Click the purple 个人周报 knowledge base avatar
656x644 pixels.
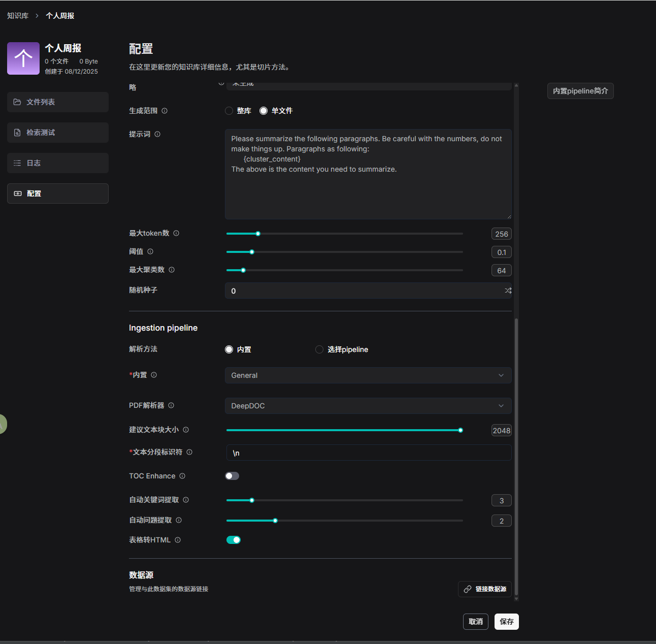pyautogui.click(x=23, y=58)
